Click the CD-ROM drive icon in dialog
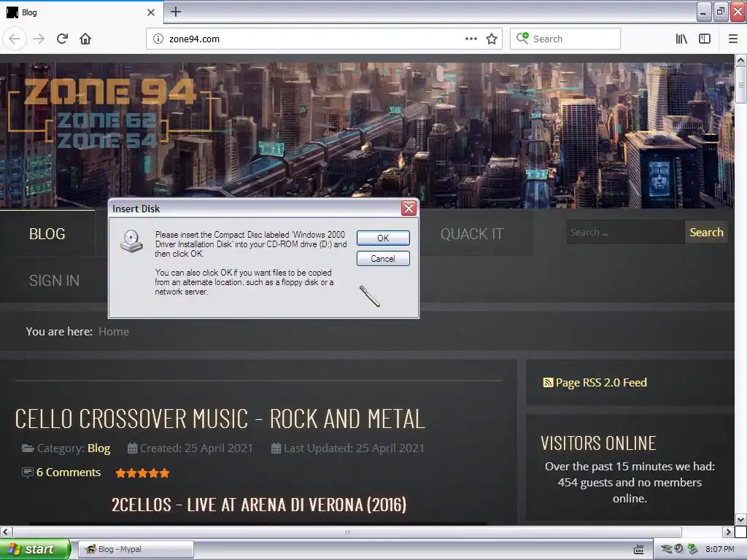 coord(131,241)
